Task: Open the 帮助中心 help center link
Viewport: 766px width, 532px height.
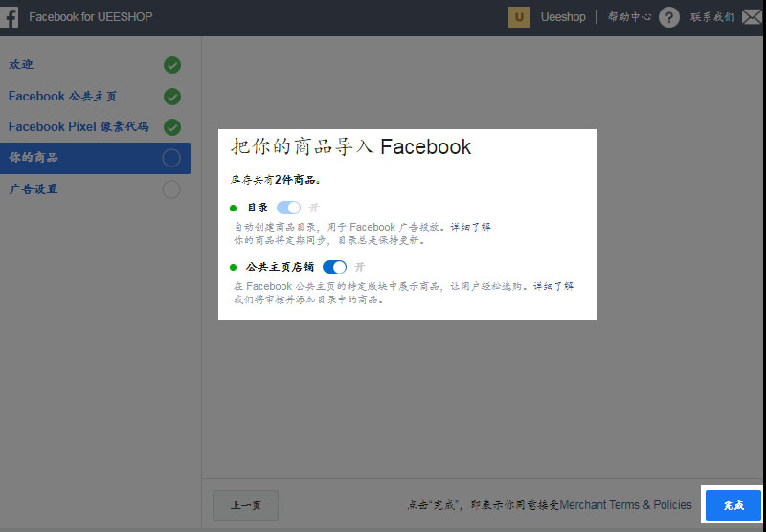Action: pyautogui.click(x=629, y=17)
